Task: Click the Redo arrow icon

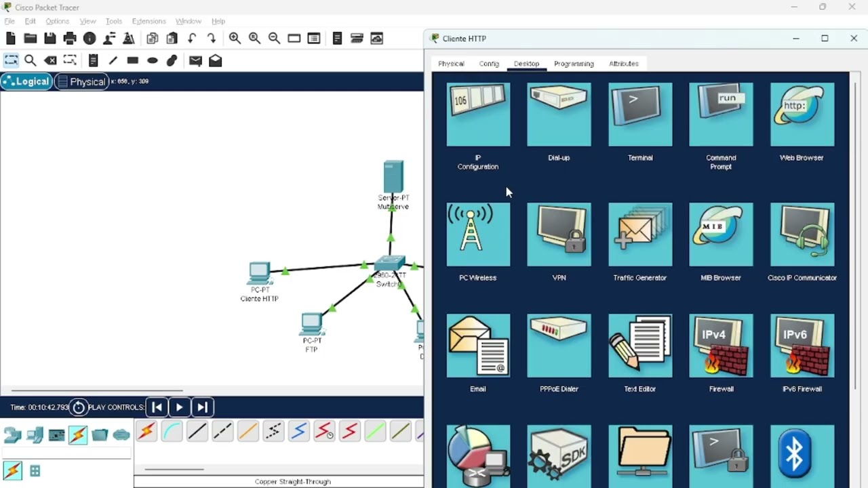Action: 212,39
